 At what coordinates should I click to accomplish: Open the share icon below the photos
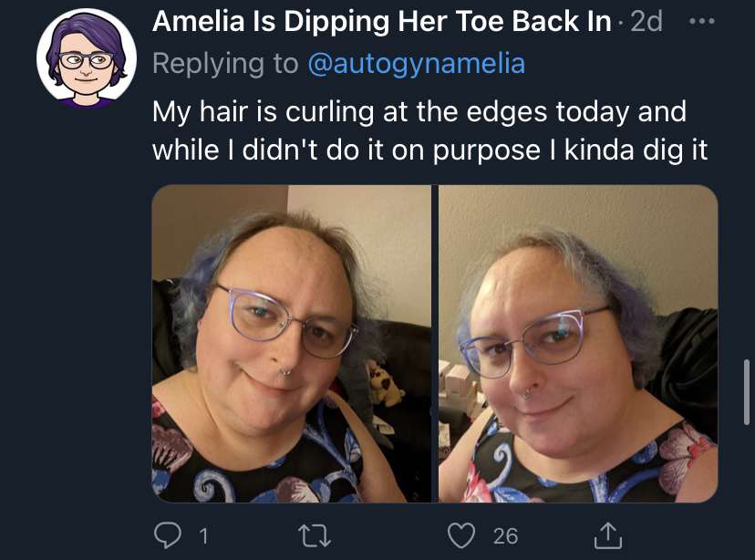click(x=607, y=535)
